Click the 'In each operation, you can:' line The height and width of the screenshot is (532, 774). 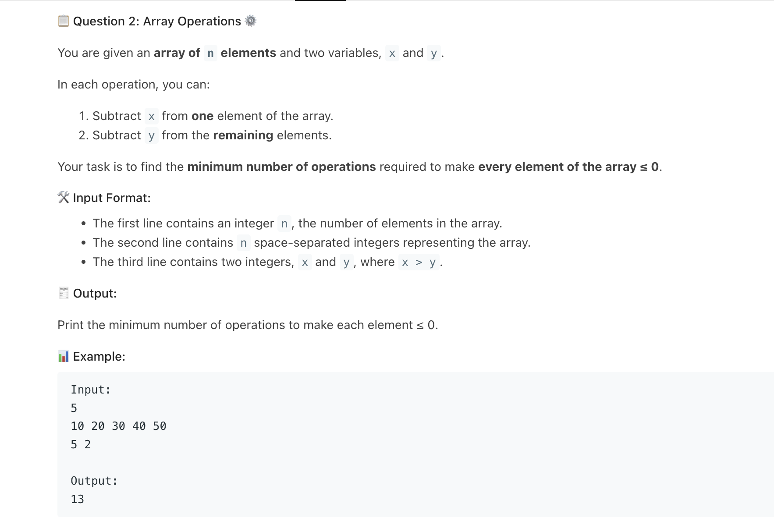coord(134,84)
